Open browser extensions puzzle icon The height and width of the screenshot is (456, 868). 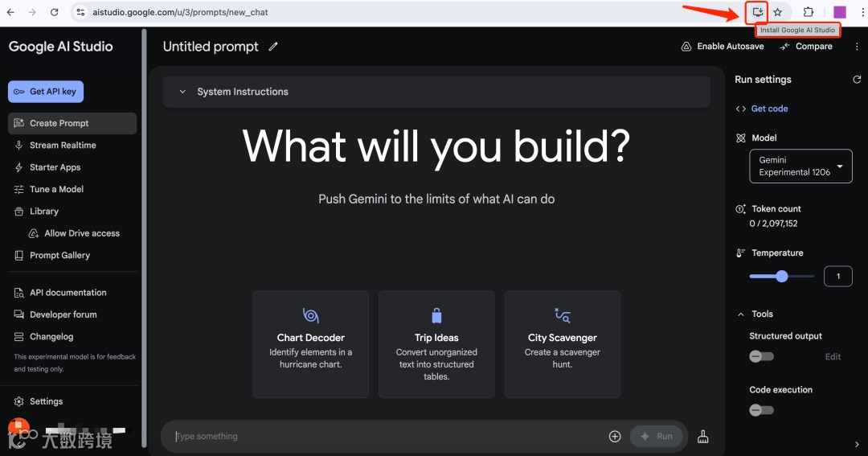point(809,12)
